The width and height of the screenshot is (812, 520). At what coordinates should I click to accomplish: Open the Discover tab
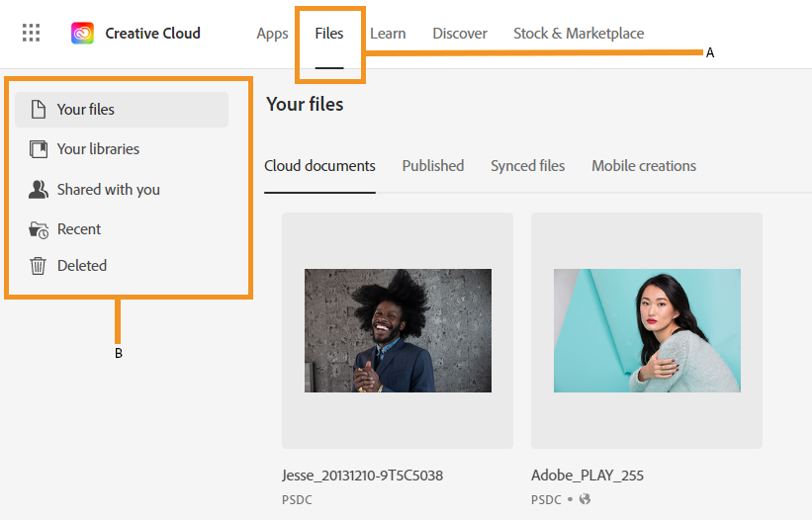(x=460, y=34)
